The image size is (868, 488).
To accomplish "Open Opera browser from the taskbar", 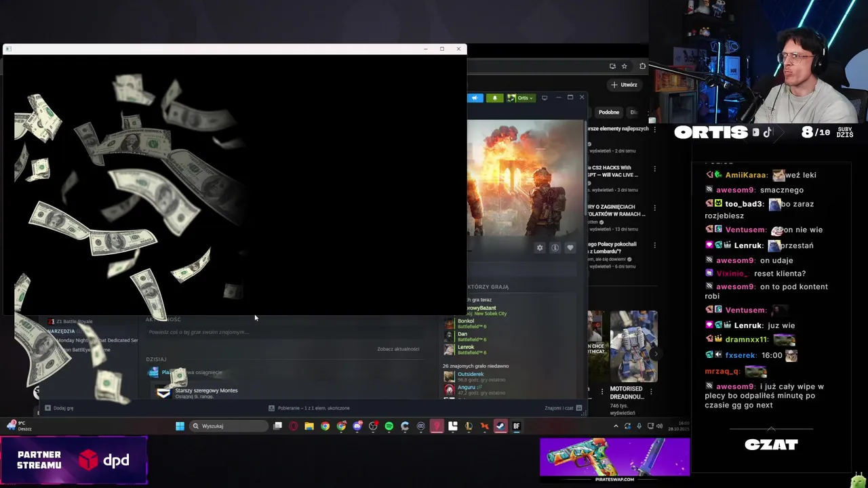I will point(293,426).
